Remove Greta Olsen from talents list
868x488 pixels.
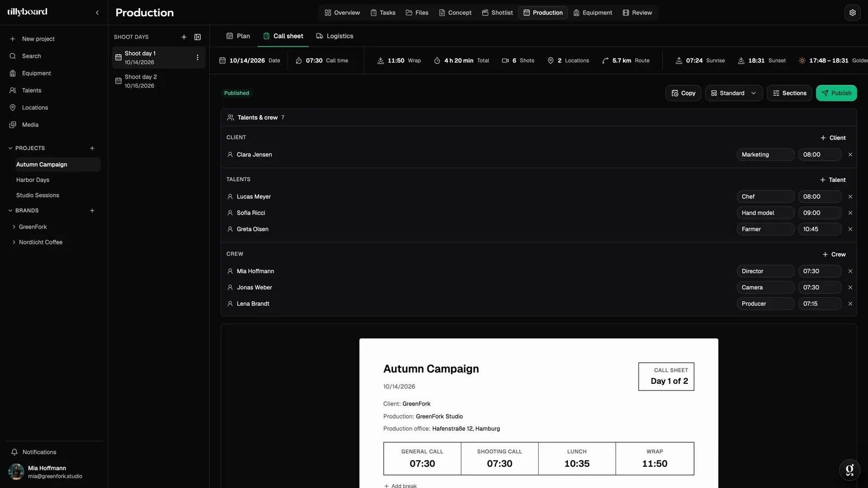[850, 229]
